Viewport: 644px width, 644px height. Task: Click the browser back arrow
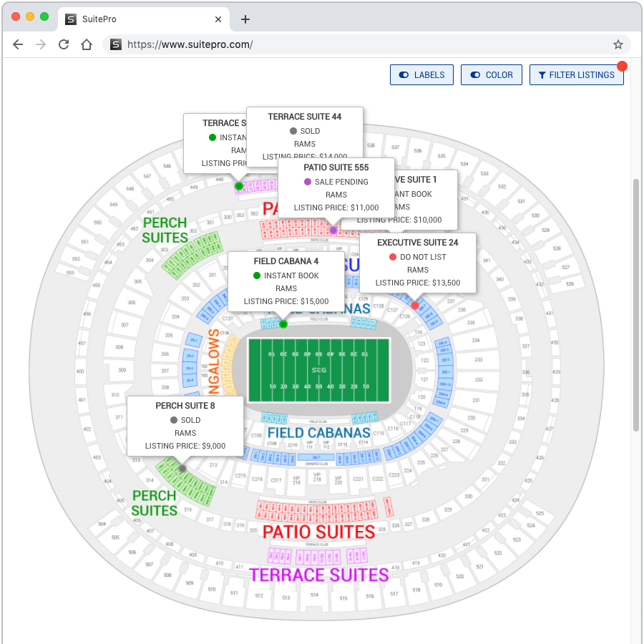pyautogui.click(x=18, y=44)
